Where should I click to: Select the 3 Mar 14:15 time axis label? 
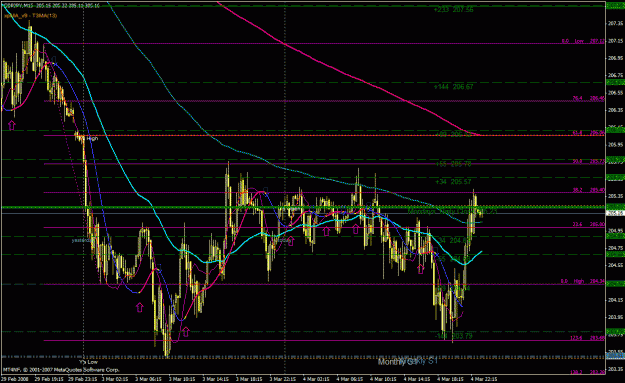tap(215, 379)
